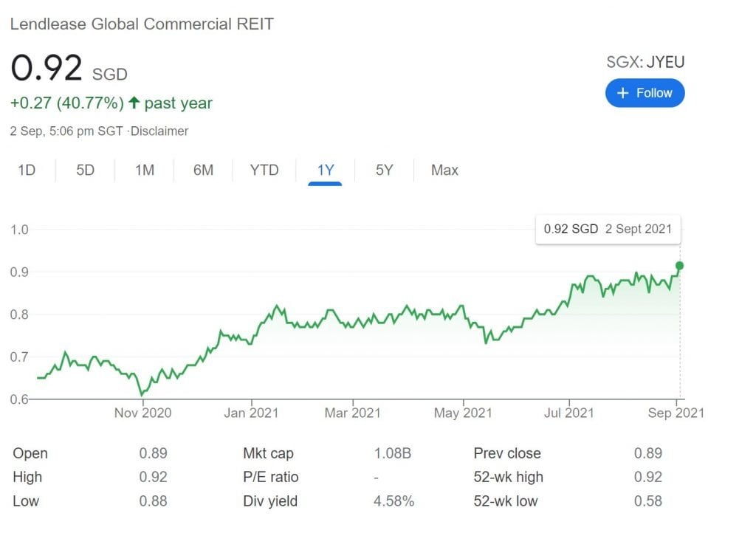Viewport: 756px width, 533px height.
Task: Click the 1.0 y-axis label
Action: pos(19,230)
